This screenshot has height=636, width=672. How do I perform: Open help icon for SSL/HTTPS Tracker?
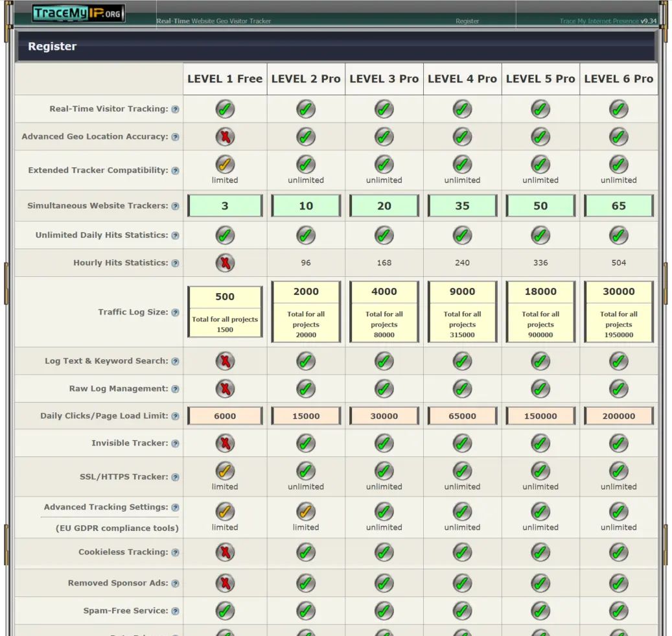click(175, 477)
